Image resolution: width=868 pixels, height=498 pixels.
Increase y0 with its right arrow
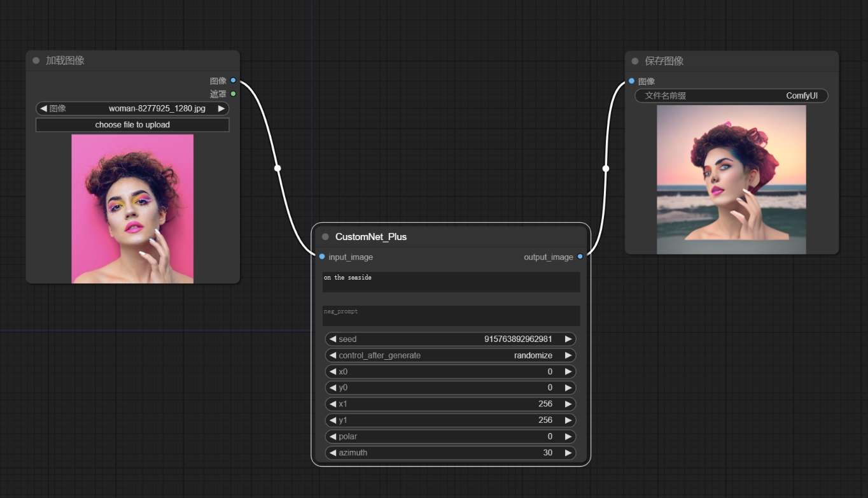click(568, 387)
